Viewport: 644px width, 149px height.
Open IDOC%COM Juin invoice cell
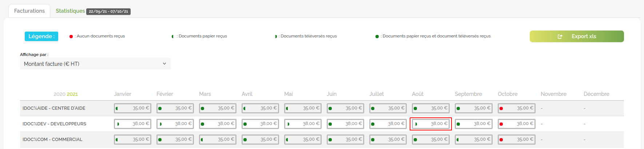pos(345,140)
